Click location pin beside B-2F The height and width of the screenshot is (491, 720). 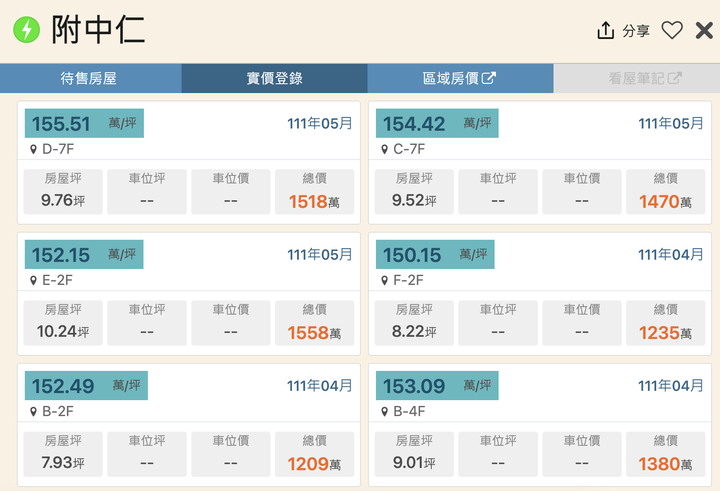33,412
